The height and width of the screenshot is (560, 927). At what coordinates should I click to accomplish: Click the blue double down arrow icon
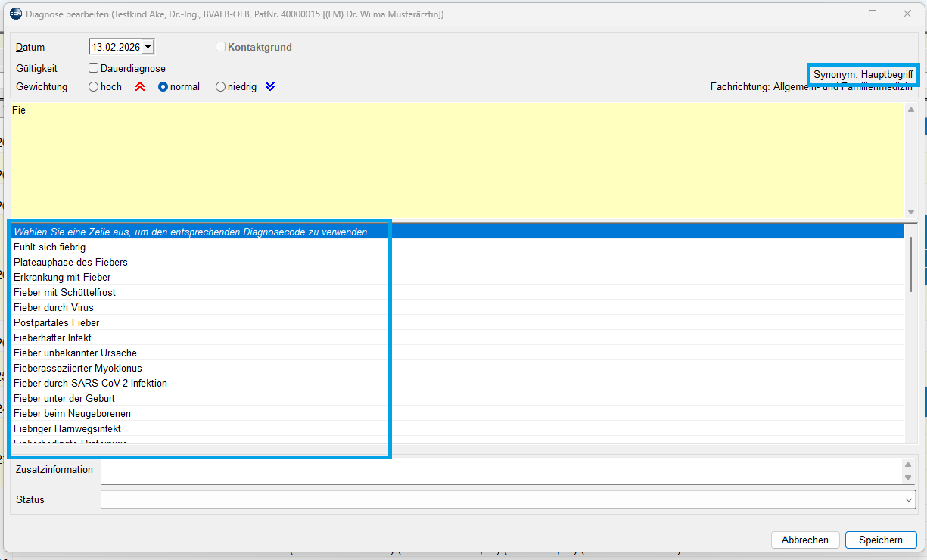pos(270,87)
